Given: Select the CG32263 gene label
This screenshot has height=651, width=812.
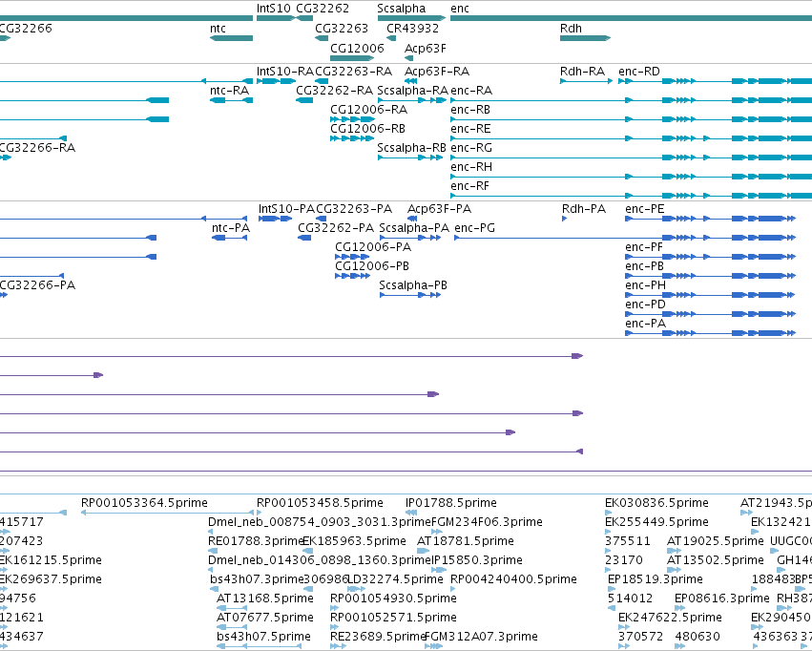Looking at the screenshot, I should coord(342,28).
